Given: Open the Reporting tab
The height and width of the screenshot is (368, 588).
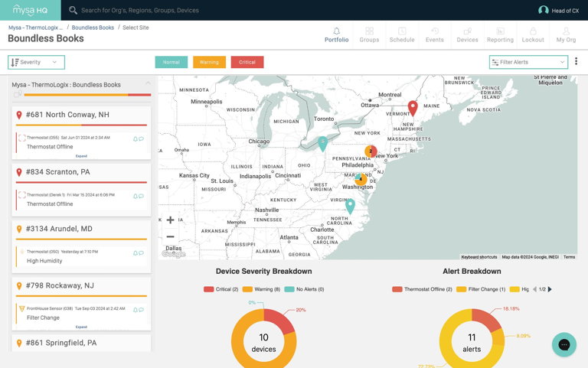Looking at the screenshot, I should 500,35.
